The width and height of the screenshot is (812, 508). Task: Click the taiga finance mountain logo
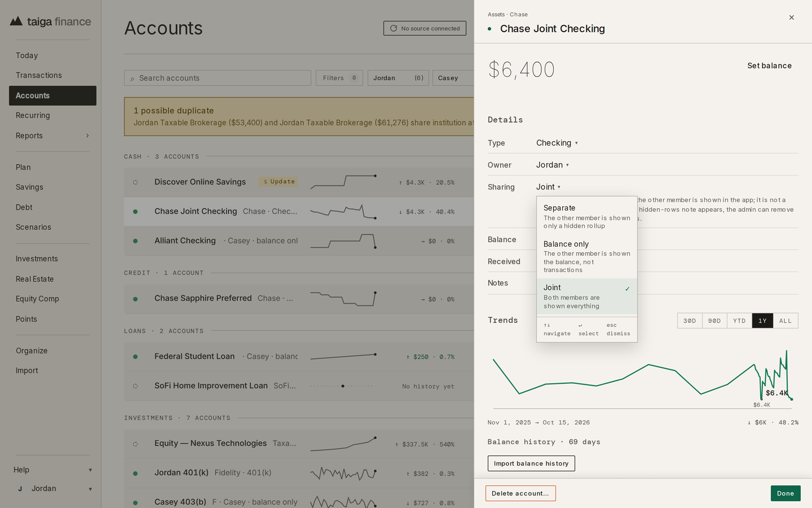pos(16,21)
